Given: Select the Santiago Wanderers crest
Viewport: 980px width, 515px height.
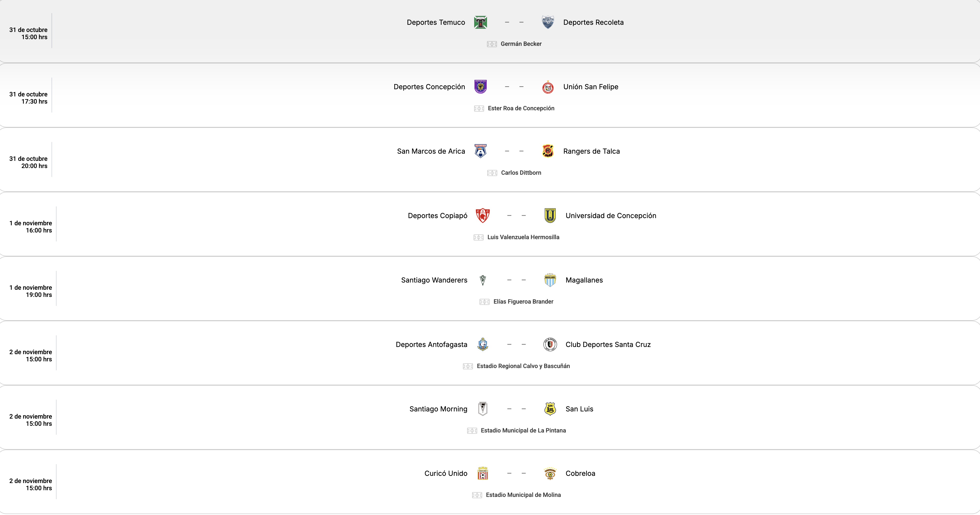Looking at the screenshot, I should point(483,280).
